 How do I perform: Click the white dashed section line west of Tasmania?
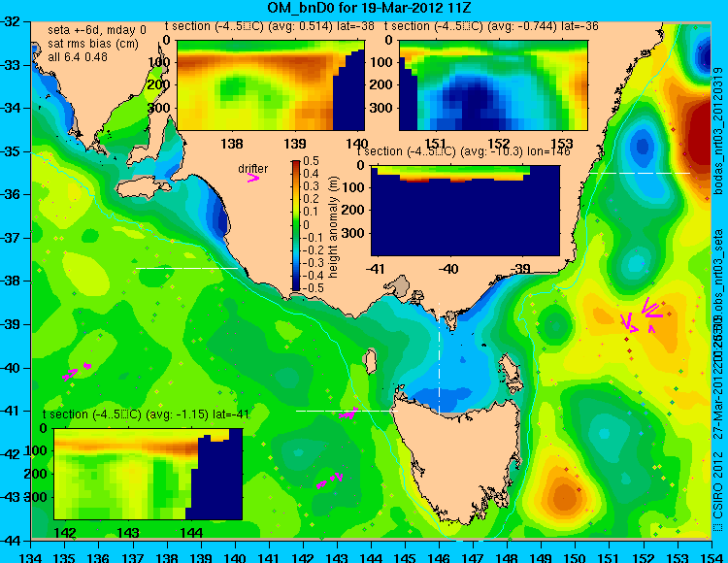[347, 411]
